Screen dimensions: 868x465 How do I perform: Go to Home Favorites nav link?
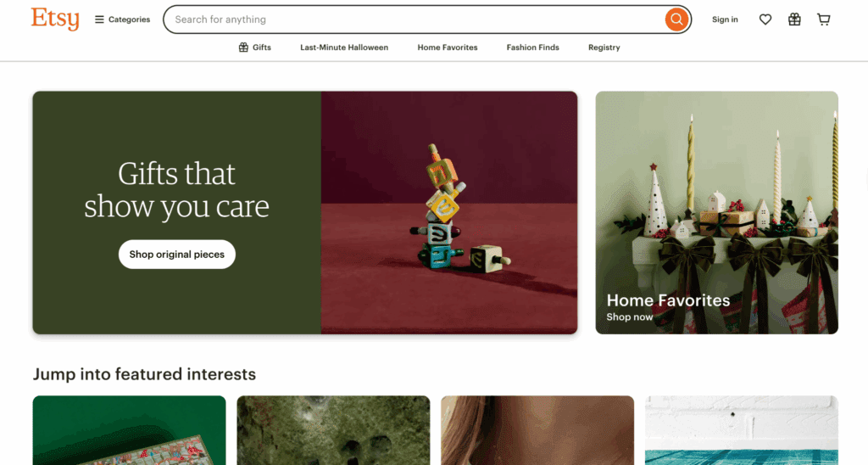coord(448,48)
